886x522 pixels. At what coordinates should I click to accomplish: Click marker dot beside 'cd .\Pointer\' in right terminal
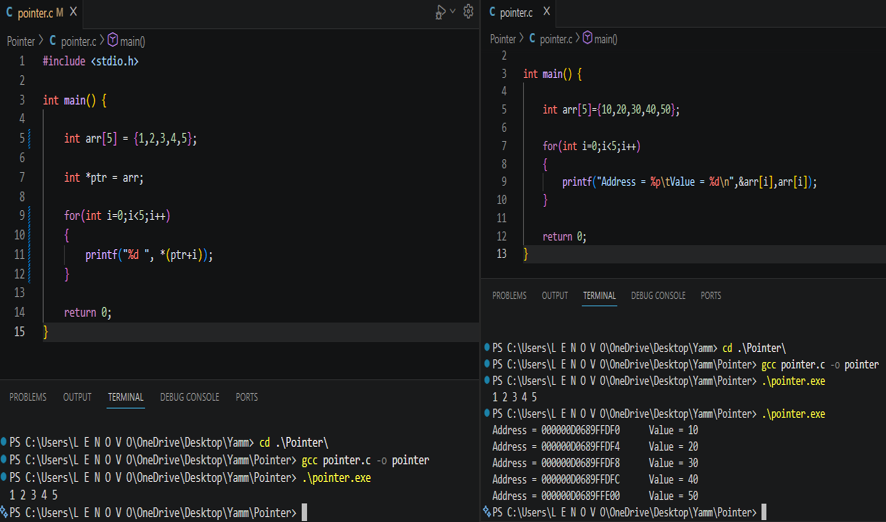(x=487, y=347)
